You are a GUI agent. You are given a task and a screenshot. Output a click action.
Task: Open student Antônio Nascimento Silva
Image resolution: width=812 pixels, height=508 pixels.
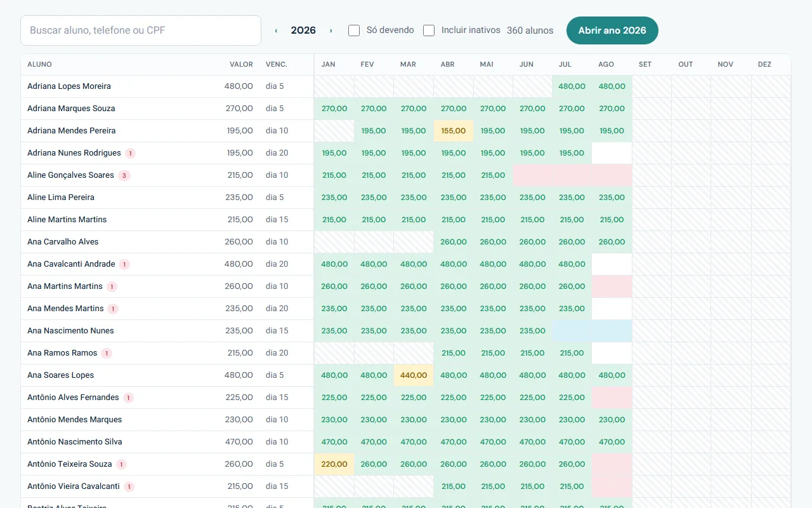(x=75, y=442)
